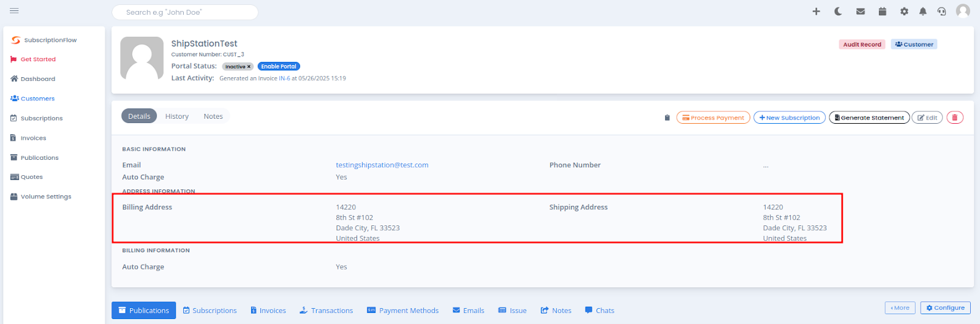This screenshot has height=324, width=980.
Task: Click the plus add-new icon in header
Action: 816,12
